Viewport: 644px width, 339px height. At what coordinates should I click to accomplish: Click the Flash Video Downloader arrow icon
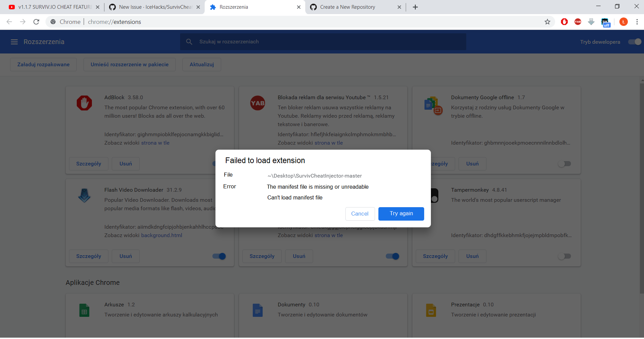click(x=84, y=195)
